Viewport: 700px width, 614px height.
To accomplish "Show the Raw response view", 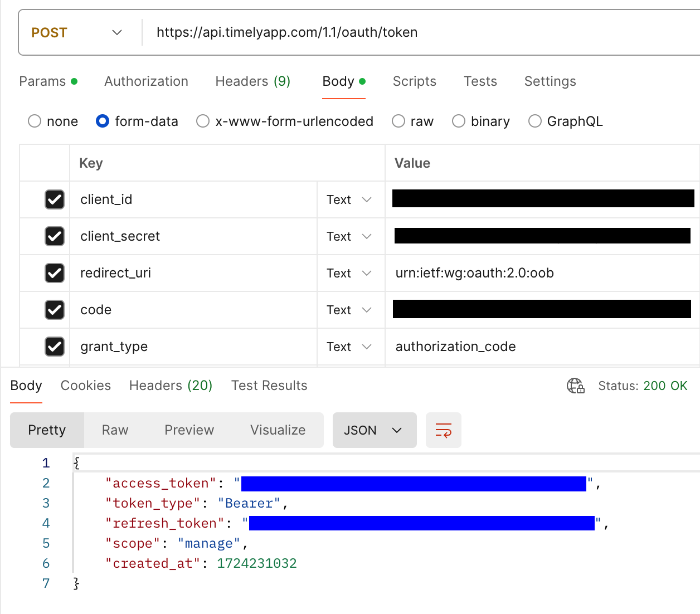I will click(x=115, y=430).
